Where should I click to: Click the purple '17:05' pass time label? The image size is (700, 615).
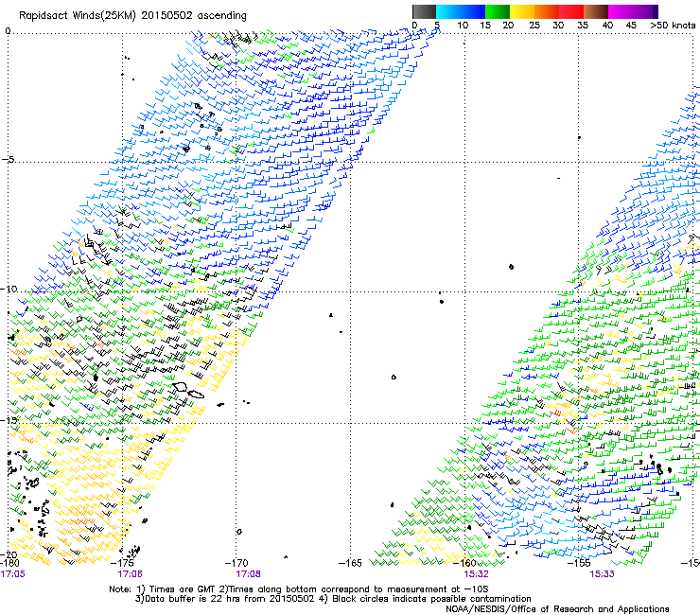pyautogui.click(x=12, y=573)
